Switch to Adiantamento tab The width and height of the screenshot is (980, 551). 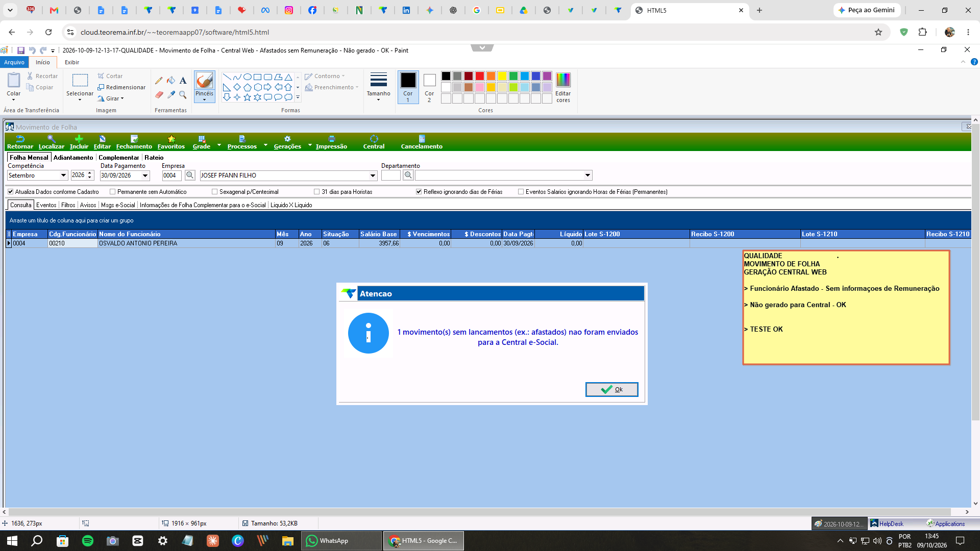pos(73,158)
